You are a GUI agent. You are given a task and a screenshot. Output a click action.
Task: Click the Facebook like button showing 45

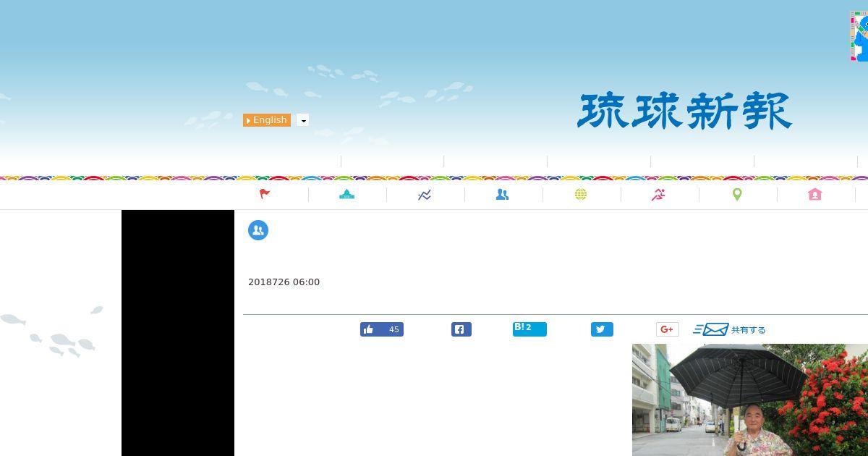[x=382, y=329]
